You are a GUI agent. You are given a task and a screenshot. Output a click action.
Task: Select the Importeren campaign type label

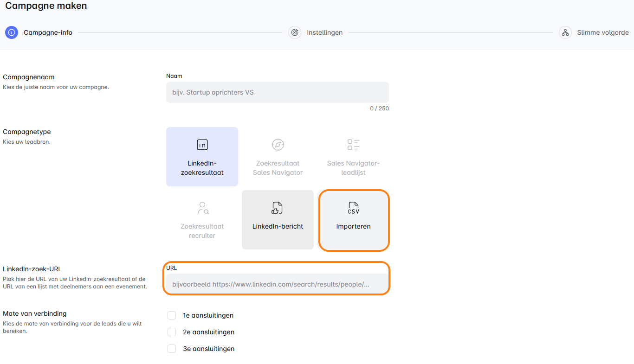[x=353, y=227]
